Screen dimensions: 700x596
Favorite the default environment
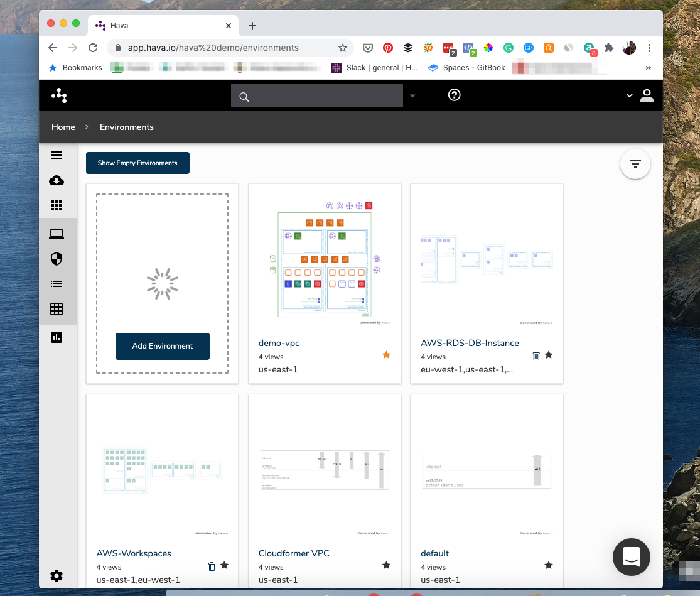(549, 565)
